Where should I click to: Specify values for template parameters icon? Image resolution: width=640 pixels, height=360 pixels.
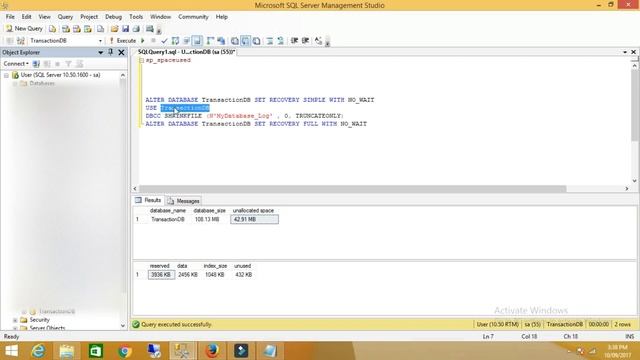[319, 41]
